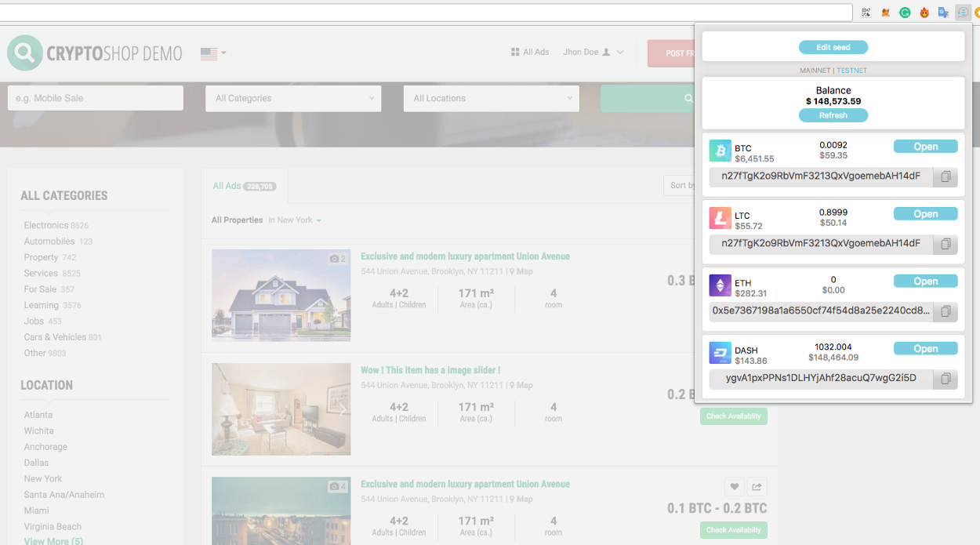The width and height of the screenshot is (980, 545).
Task: Click the MetaMask fox extension icon
Action: pos(886,13)
